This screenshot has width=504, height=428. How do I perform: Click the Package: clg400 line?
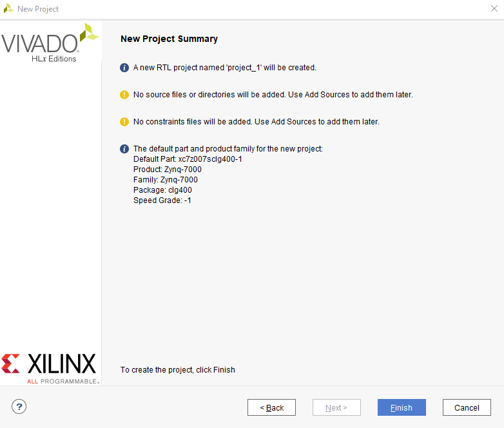(162, 190)
